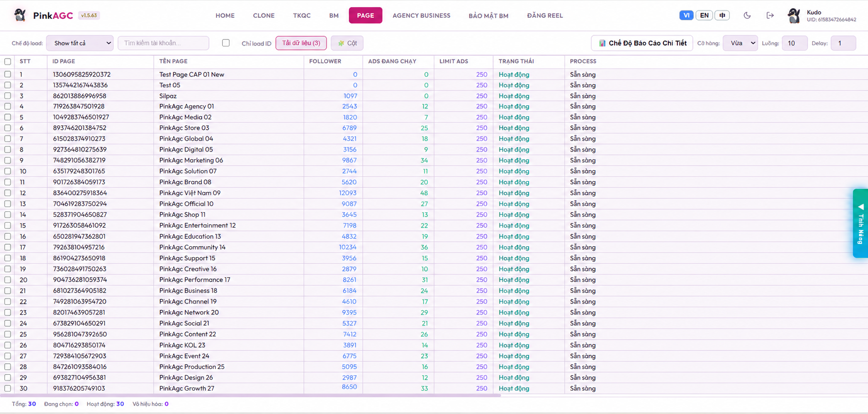Open the Kudo user avatar
Viewport: 868px width, 414px height.
(794, 16)
